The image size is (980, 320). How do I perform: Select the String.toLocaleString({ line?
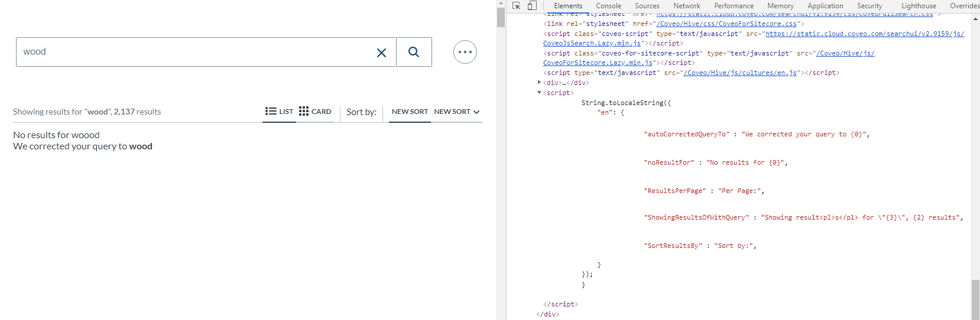click(x=626, y=103)
